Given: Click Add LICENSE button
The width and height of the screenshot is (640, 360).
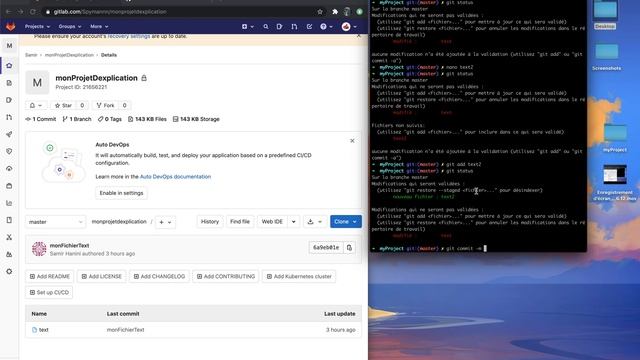Looking at the screenshot, I should click(102, 276).
